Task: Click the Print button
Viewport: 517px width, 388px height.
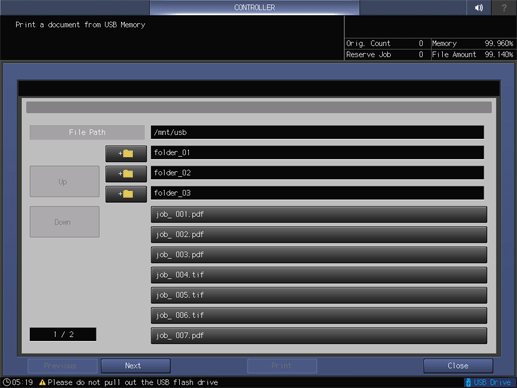Action: tap(282, 366)
